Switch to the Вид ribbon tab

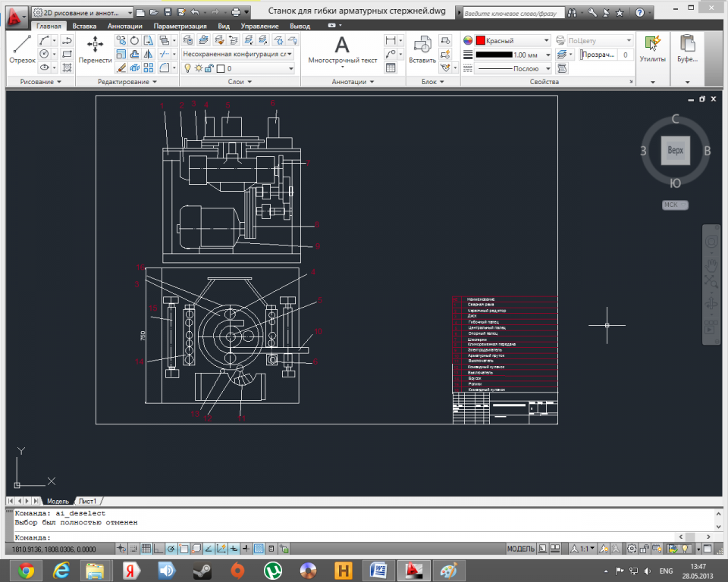click(224, 26)
